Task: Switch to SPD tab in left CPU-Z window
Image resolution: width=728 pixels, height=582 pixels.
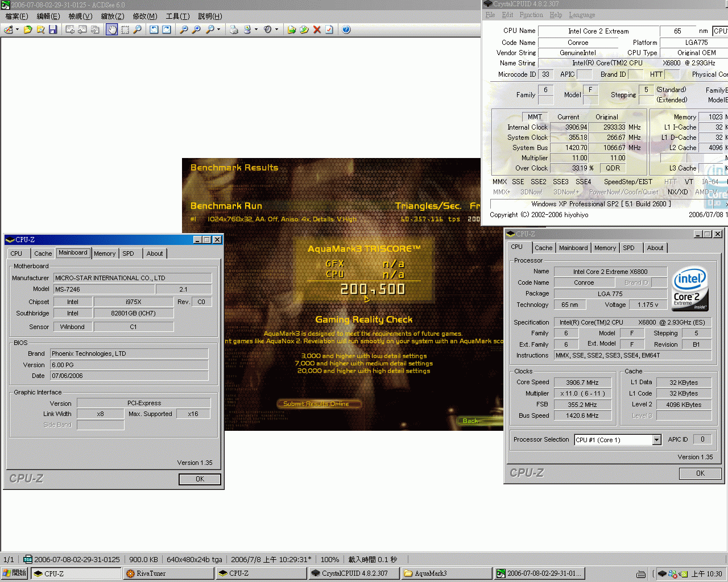Action: (x=129, y=253)
